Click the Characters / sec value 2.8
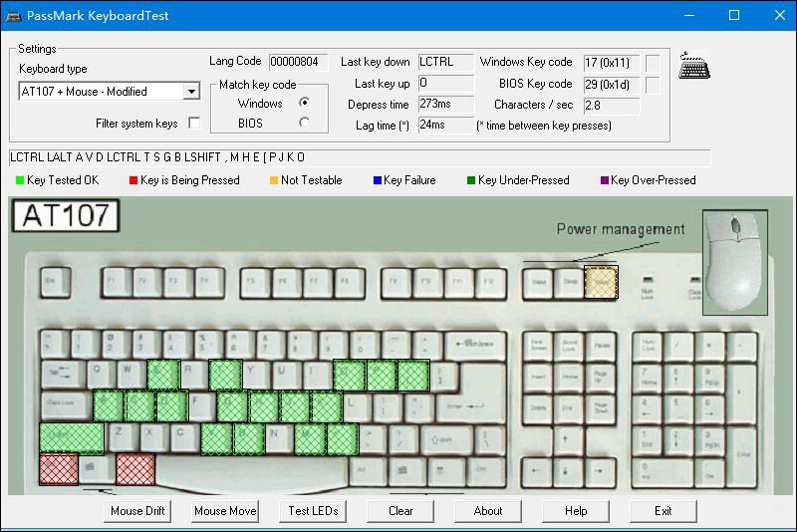This screenshot has width=797, height=532. tap(611, 106)
